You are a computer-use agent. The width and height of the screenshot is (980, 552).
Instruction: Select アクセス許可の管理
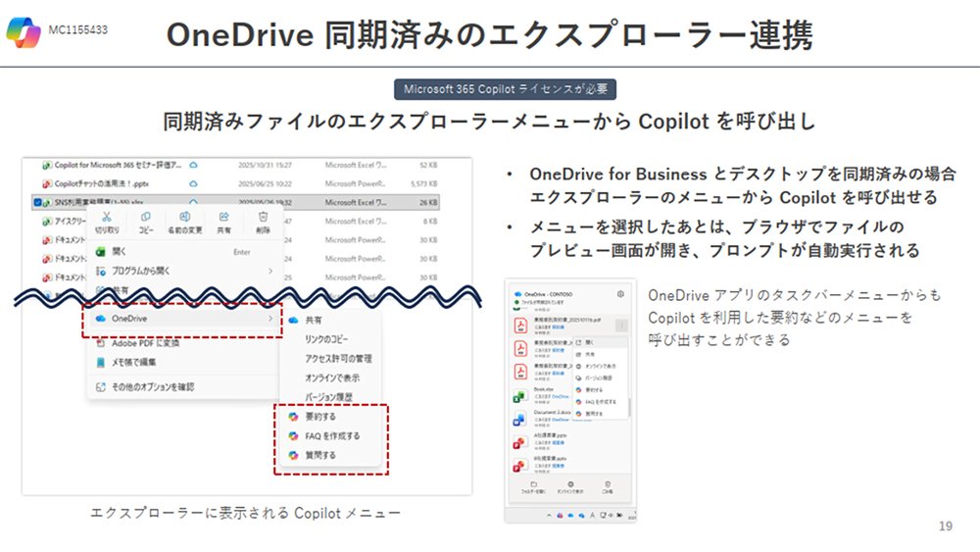[x=330, y=358]
